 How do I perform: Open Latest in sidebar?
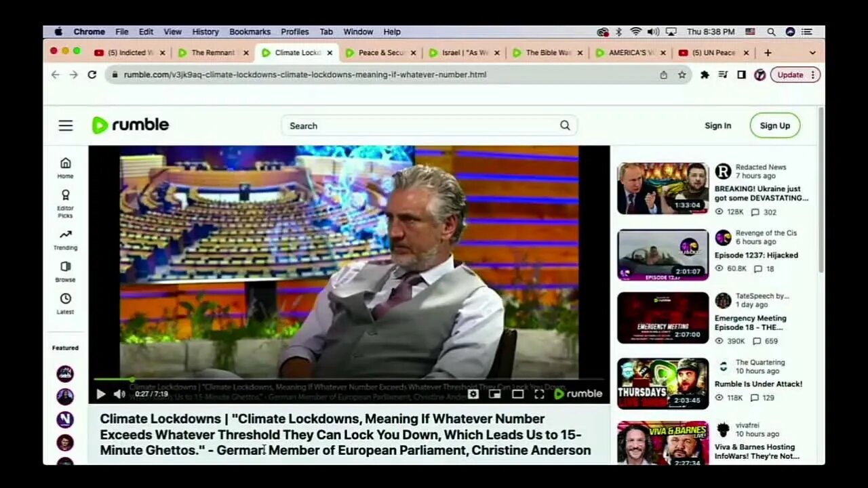point(65,304)
